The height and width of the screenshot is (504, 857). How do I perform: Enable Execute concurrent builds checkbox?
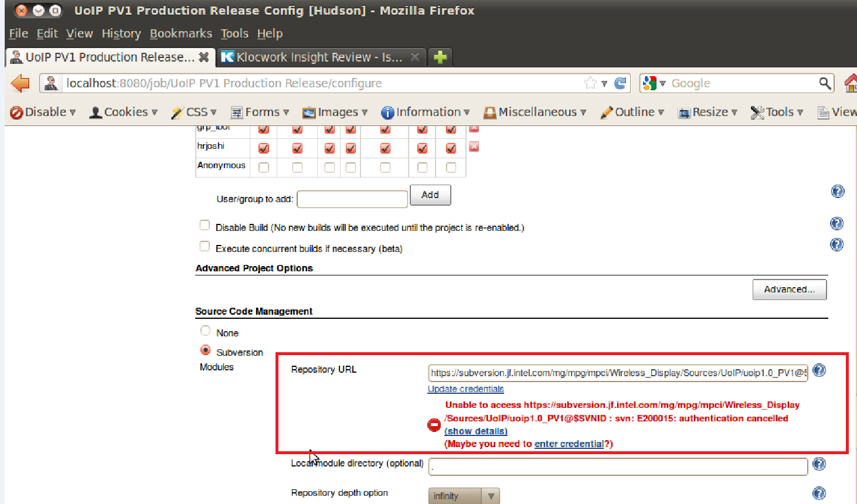coord(205,246)
